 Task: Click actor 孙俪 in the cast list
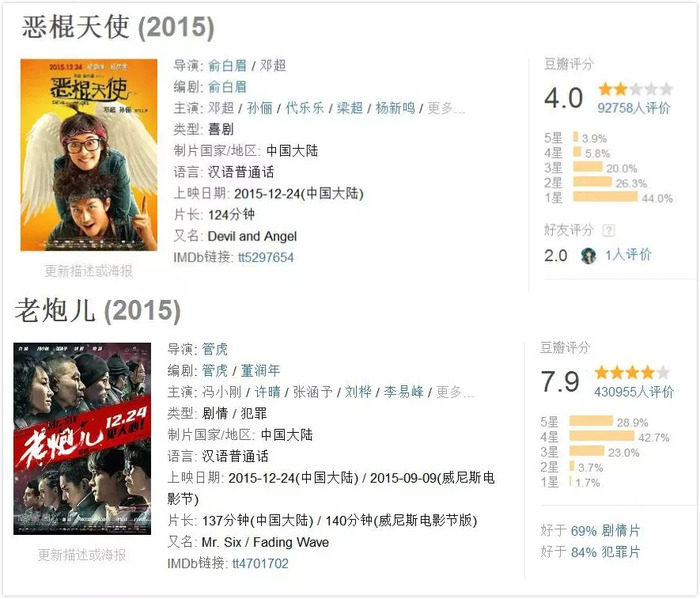[259, 108]
